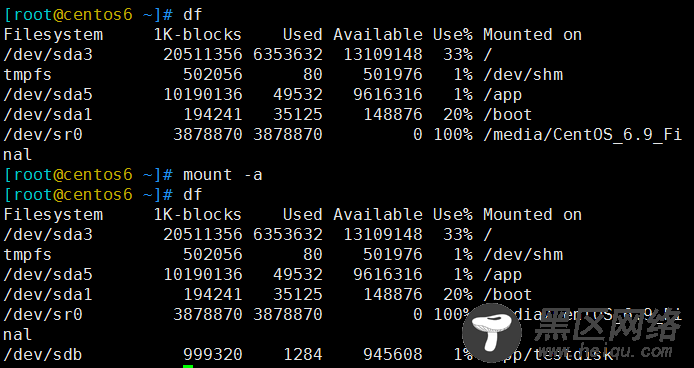Click the 1284 used value in /dev/sdb row
694x368 pixels.
(303, 354)
